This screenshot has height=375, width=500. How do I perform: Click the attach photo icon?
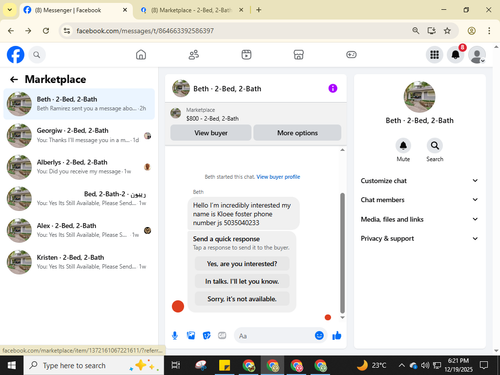tap(191, 335)
